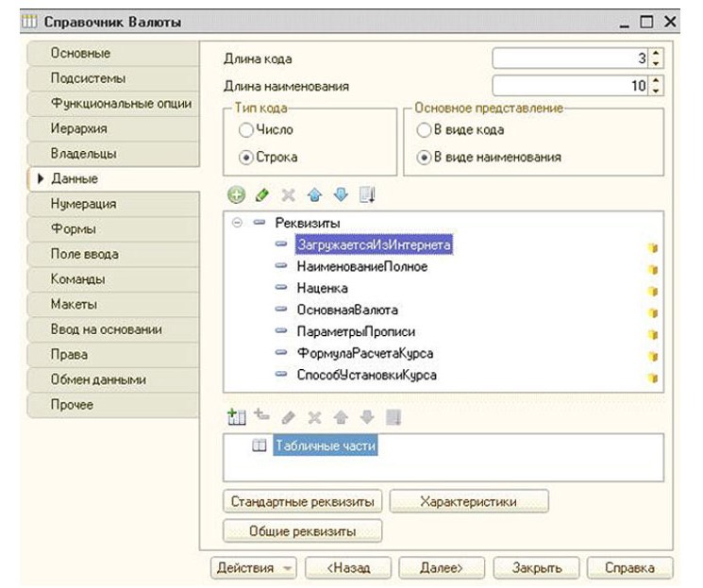Select the ОсновнаяВалюта attribute
The image size is (703, 588).
coord(346,310)
